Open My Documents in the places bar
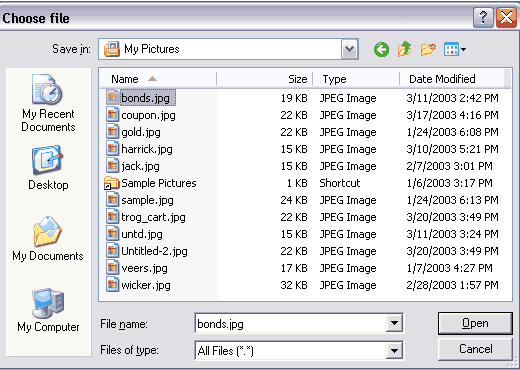 click(48, 239)
